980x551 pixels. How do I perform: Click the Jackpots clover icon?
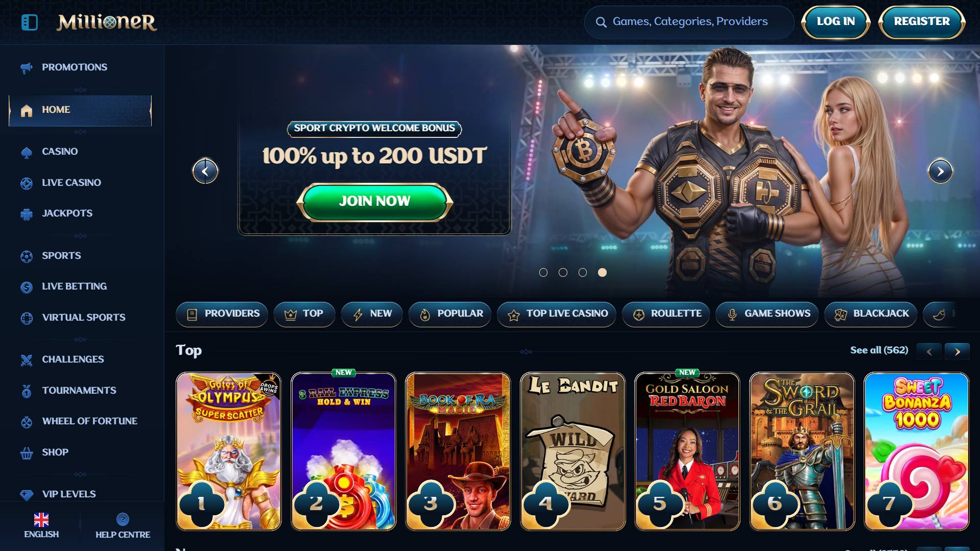[27, 214]
